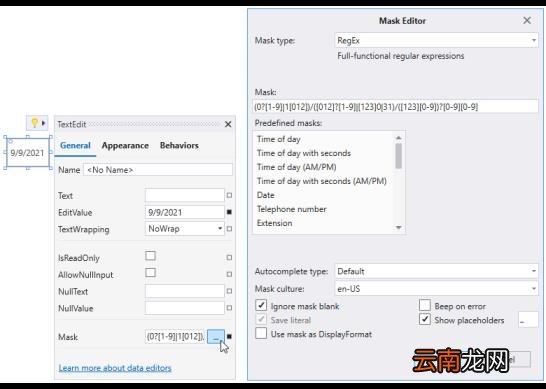Switch to the Appearance tab
Screen dimensions: 546x389
tap(125, 146)
